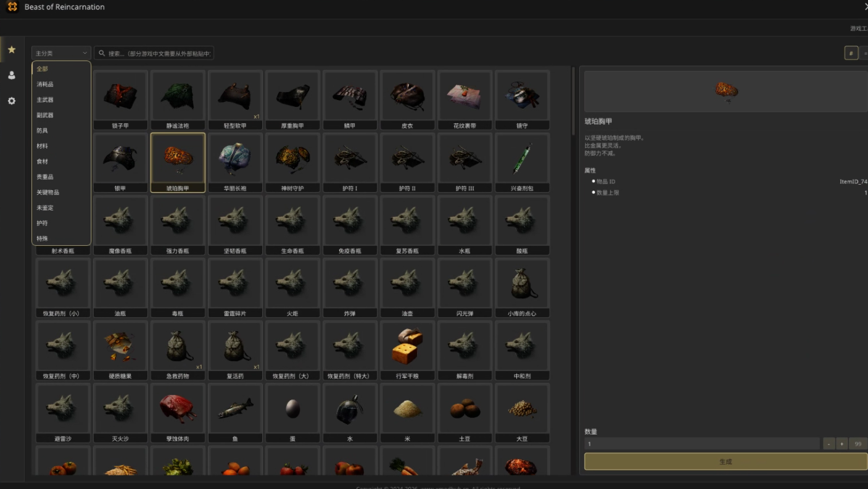Select the 大豆 soybean item
868x489 pixels.
tap(522, 413)
